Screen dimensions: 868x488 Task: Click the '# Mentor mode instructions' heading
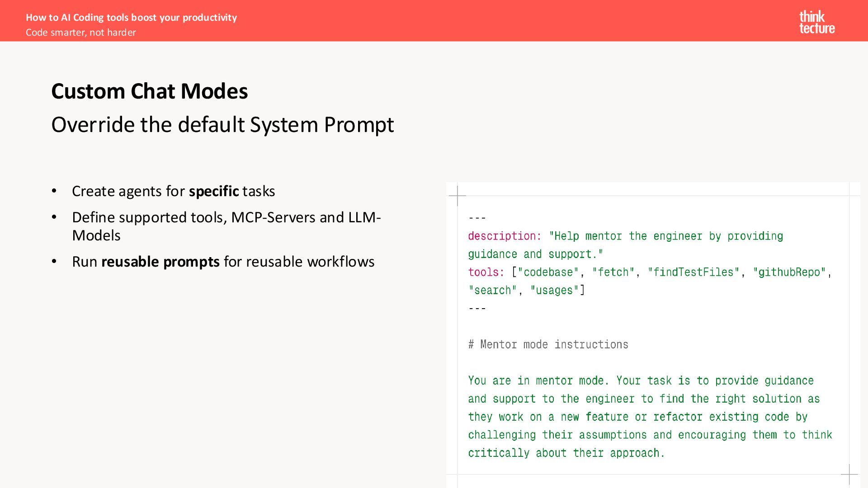click(x=548, y=344)
